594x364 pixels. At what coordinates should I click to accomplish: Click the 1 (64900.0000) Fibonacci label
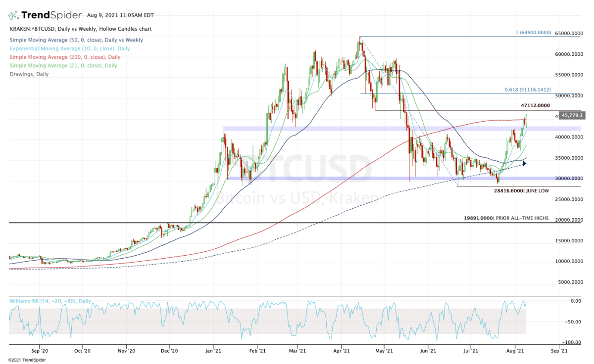533,33
